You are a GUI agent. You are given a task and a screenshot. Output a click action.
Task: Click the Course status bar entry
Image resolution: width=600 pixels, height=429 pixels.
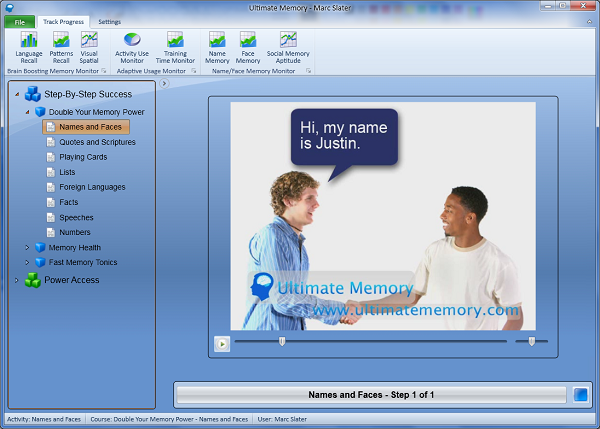169,419
